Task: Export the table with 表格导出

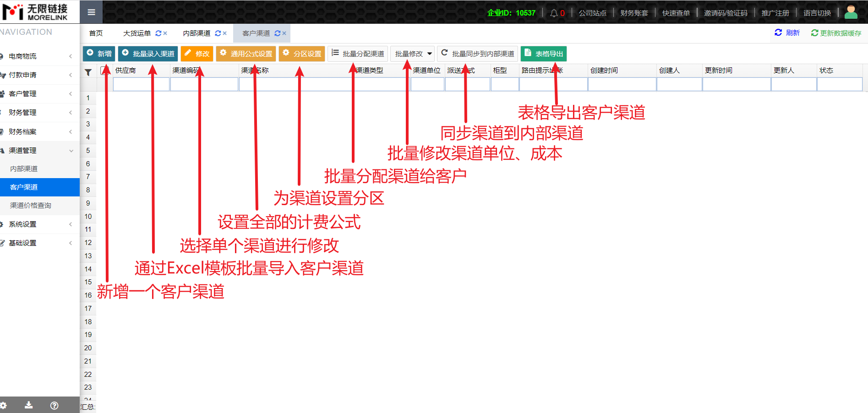Action: (x=544, y=54)
